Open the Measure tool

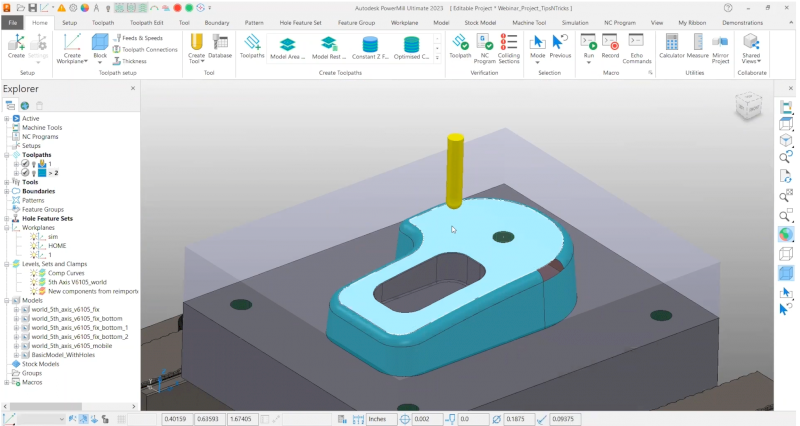(x=697, y=46)
